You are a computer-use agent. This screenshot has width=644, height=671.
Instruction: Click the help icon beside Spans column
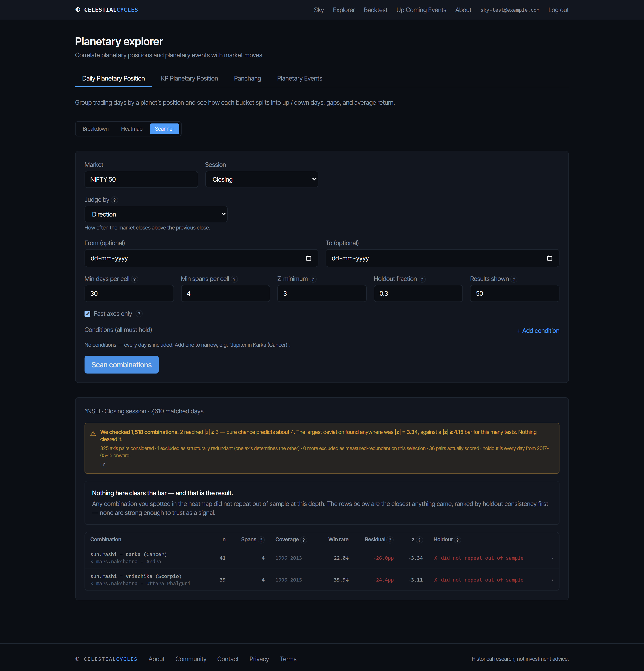(x=261, y=540)
